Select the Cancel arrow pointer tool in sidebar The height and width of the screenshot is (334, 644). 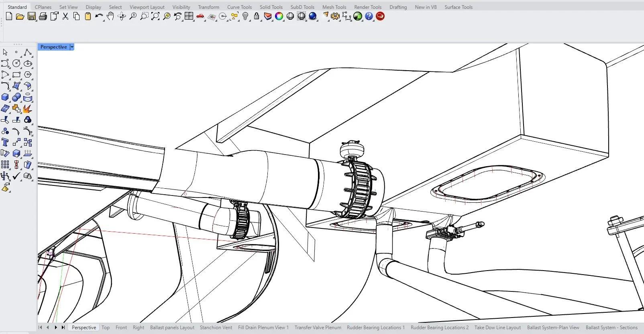click(5, 52)
